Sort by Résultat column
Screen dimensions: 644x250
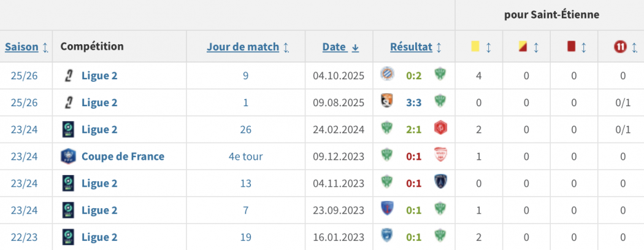pos(415,47)
